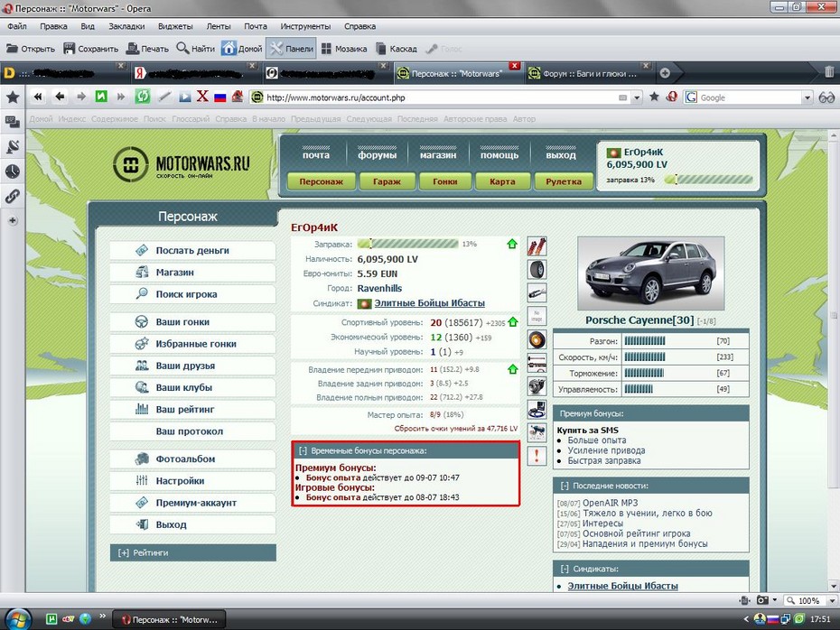Click the Opera fit-to-width glasses icon
The height and width of the screenshot is (630, 840).
tap(826, 97)
